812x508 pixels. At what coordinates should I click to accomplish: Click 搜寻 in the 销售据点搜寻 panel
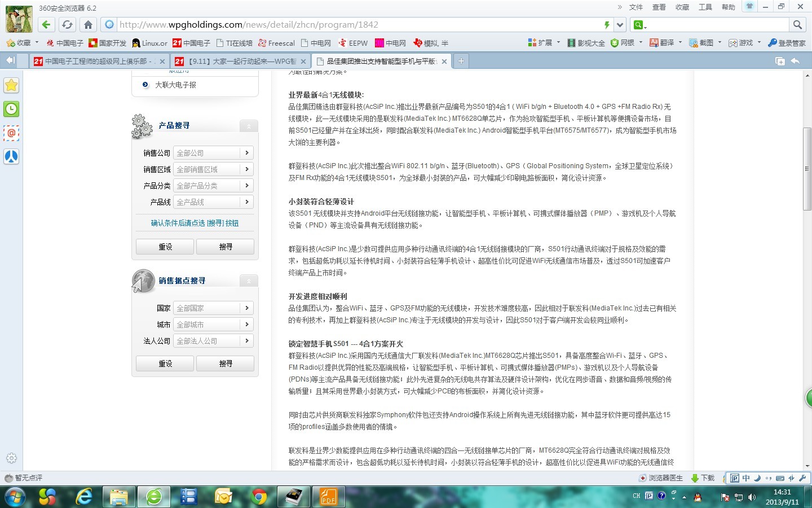pos(226,364)
